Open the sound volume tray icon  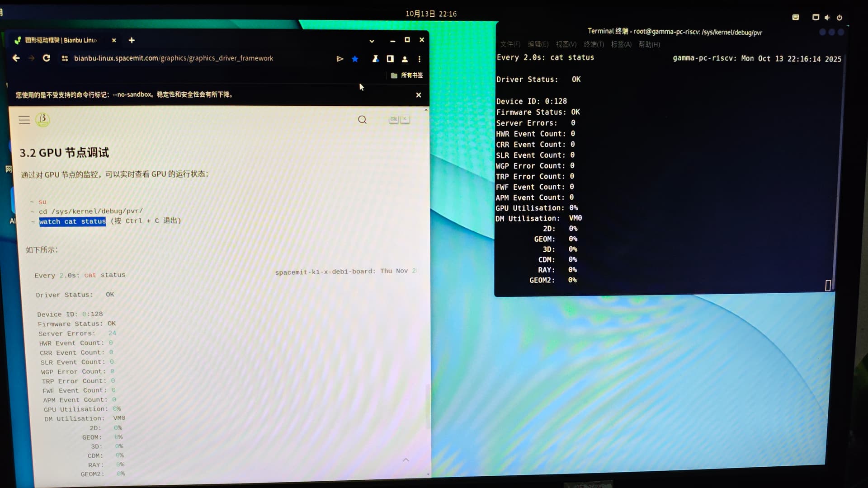click(x=827, y=17)
